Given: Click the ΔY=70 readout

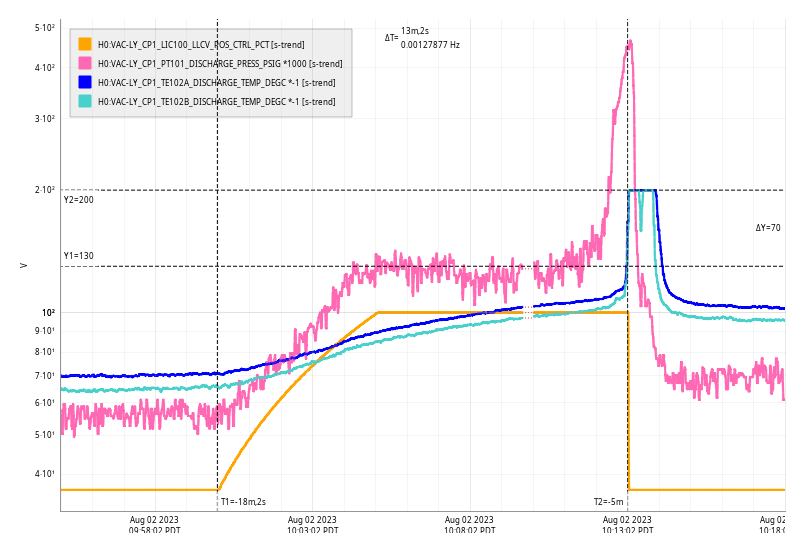Looking at the screenshot, I should (768, 228).
